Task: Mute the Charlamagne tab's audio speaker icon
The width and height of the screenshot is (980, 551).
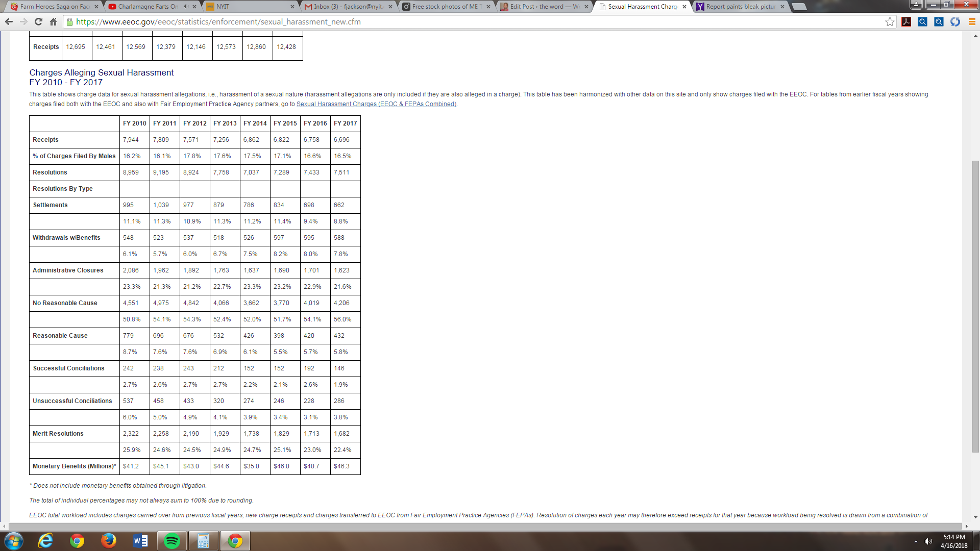Action: click(186, 7)
